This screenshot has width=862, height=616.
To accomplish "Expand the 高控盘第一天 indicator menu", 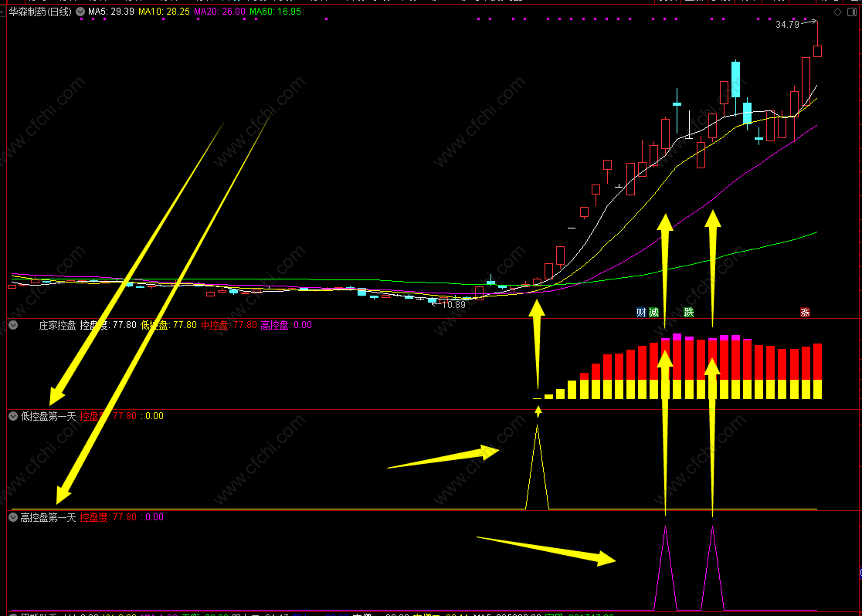I will click(x=13, y=517).
